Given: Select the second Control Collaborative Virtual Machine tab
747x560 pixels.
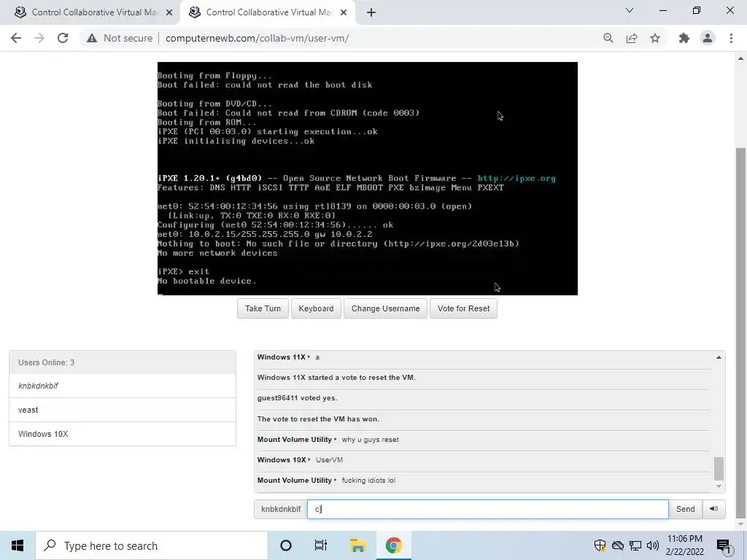Looking at the screenshot, I should click(267, 13).
